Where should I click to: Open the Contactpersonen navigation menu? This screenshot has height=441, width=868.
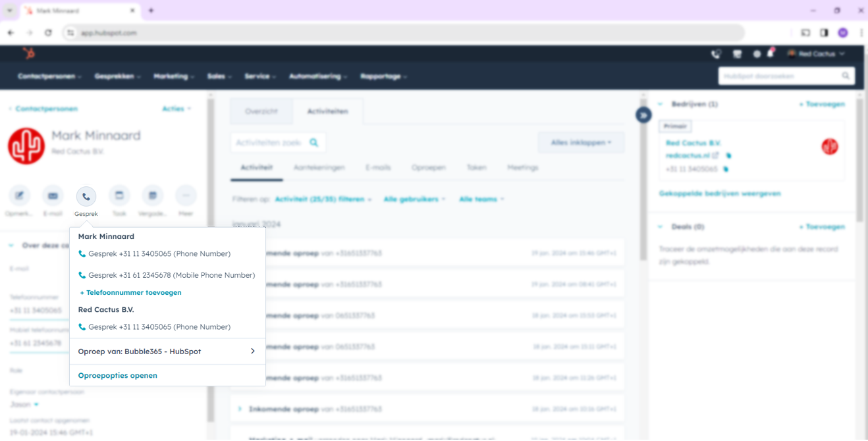[x=49, y=76]
